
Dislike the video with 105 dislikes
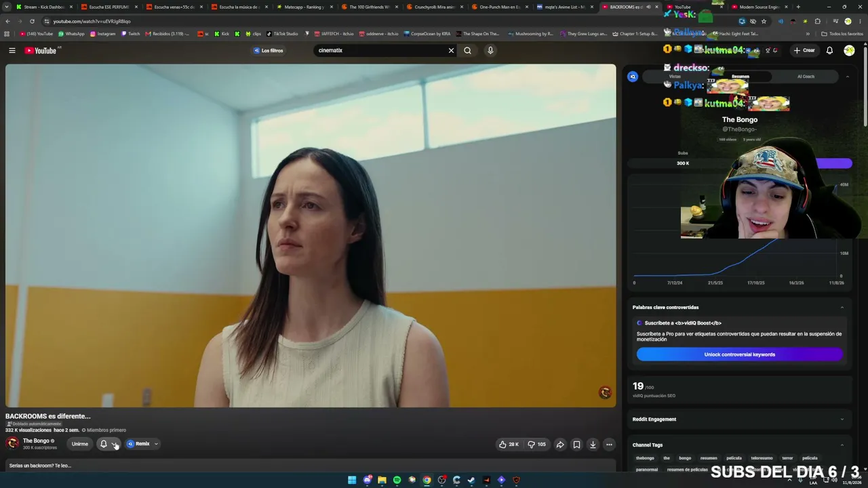tap(537, 444)
